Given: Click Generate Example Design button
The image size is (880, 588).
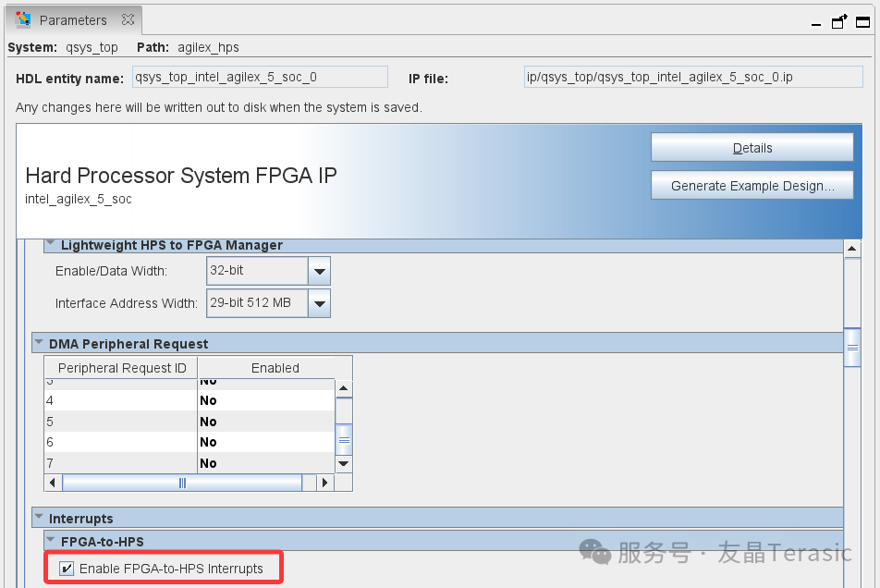Looking at the screenshot, I should pyautogui.click(x=752, y=185).
